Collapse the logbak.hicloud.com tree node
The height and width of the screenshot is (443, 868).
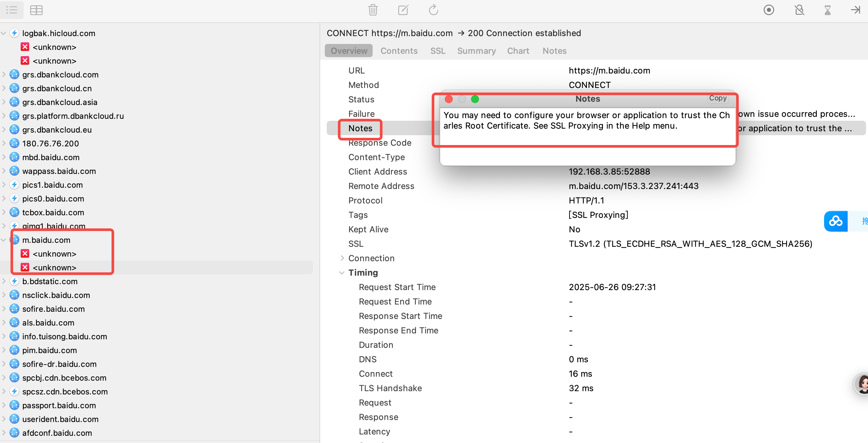tap(4, 33)
